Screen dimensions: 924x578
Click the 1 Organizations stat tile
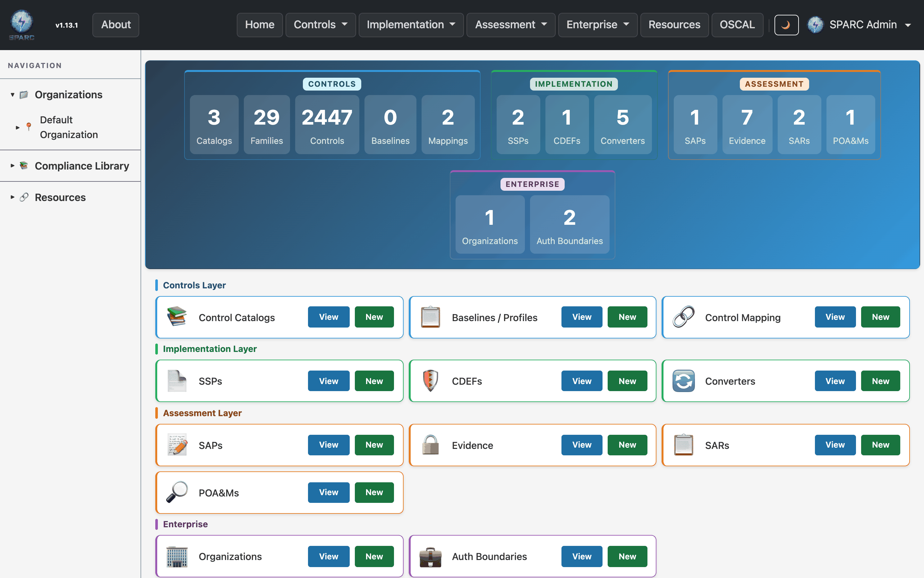click(x=490, y=224)
